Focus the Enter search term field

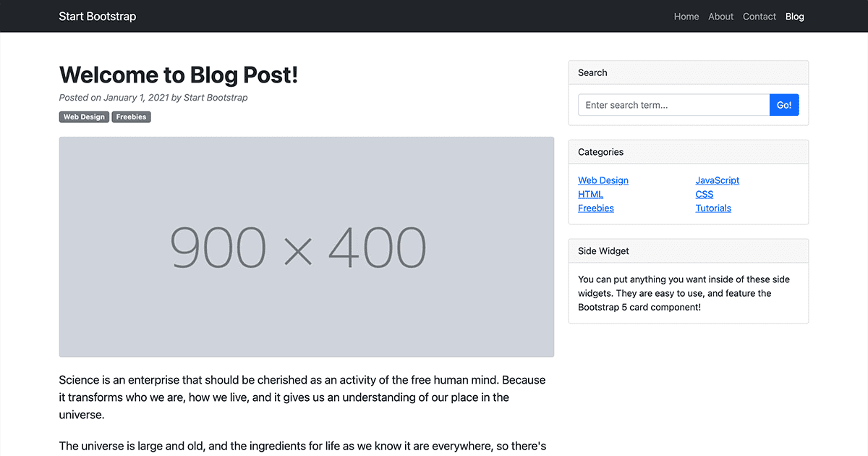point(674,105)
